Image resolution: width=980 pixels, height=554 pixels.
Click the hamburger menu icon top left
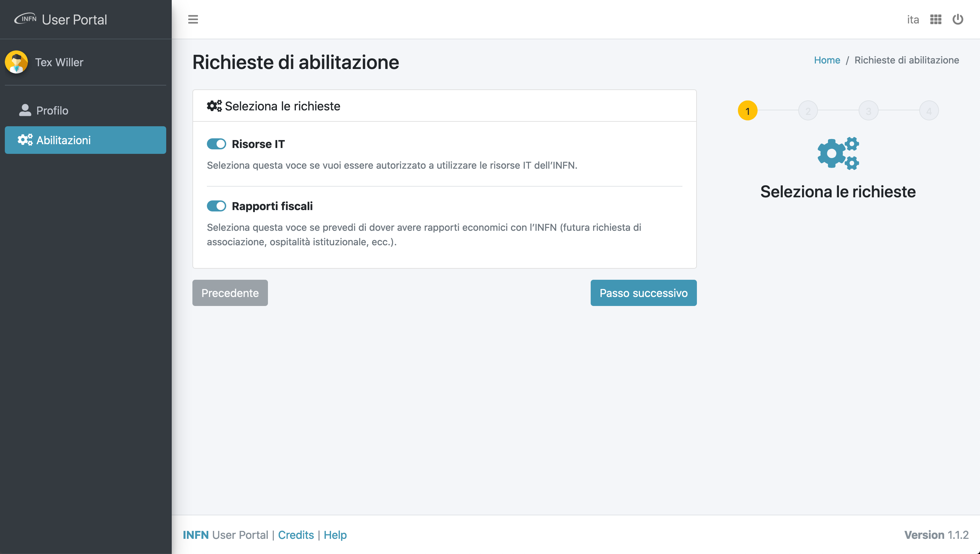(x=193, y=19)
